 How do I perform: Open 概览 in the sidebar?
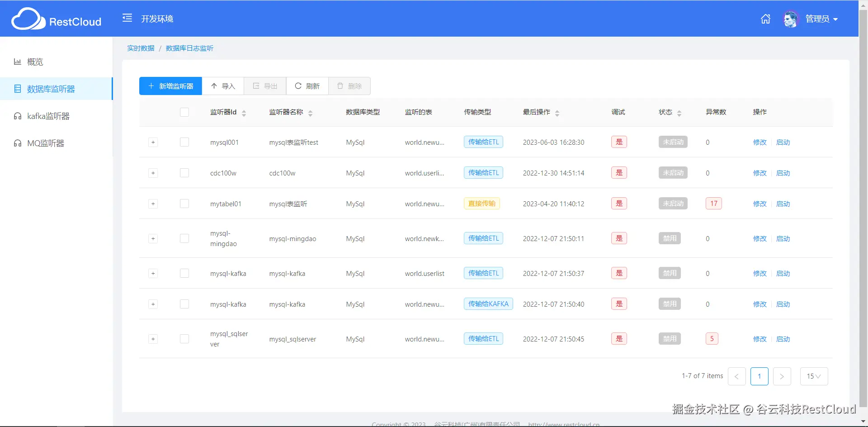[56, 62]
